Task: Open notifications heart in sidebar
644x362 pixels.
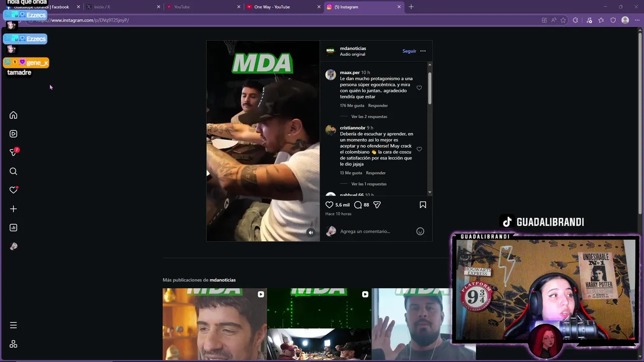Action: click(14, 190)
